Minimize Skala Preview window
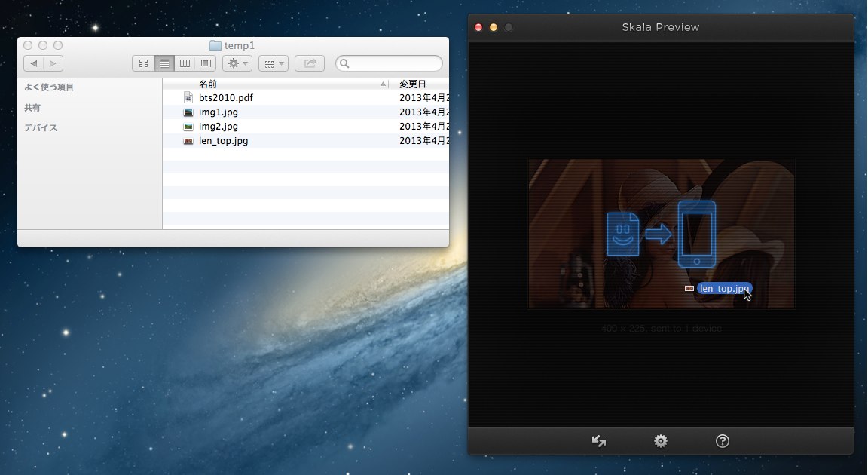868x475 pixels. (x=494, y=27)
